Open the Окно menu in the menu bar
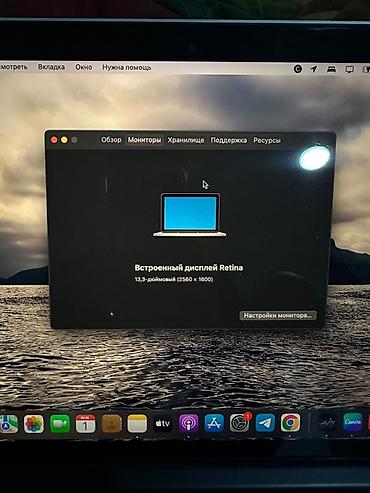Image resolution: width=370 pixels, height=493 pixels. (x=84, y=67)
